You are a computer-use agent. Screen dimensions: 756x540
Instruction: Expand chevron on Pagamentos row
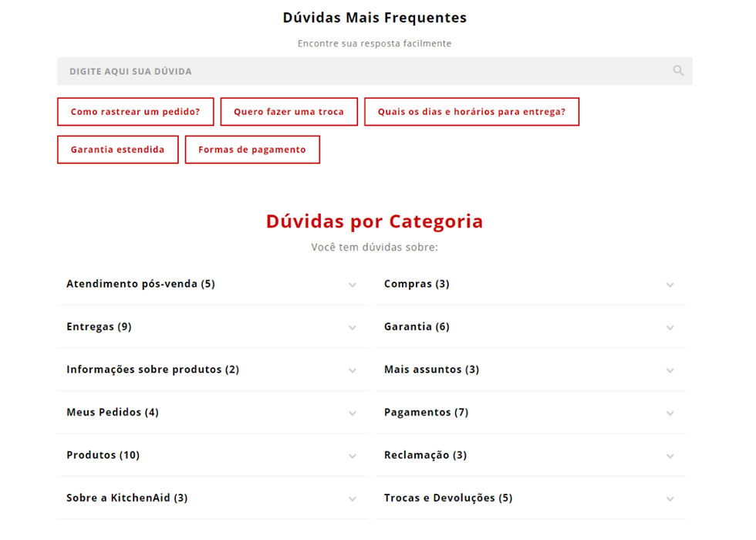tap(670, 413)
